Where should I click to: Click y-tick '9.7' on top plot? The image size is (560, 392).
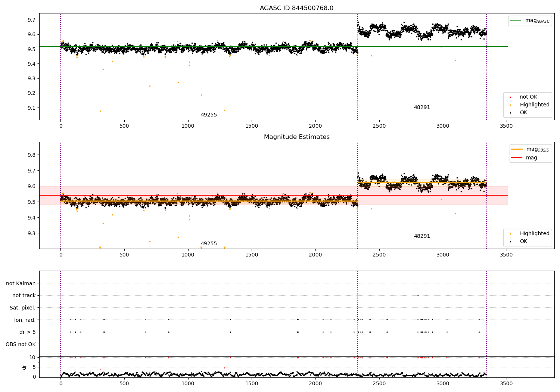31,20
